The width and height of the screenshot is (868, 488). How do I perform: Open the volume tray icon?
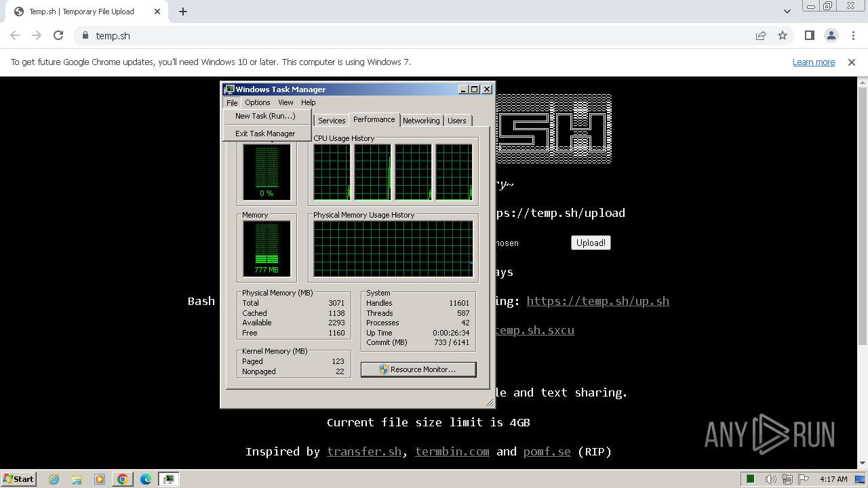(x=771, y=479)
